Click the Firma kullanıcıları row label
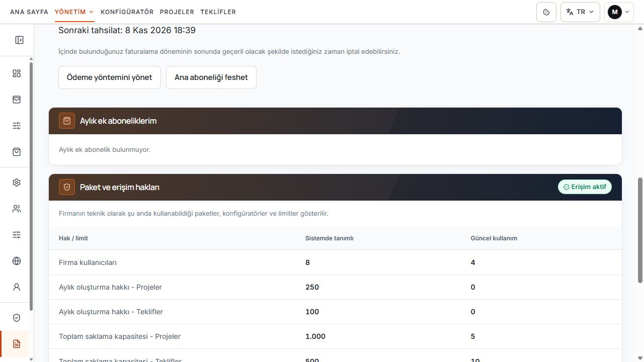This screenshot has width=644, height=362. [x=88, y=262]
